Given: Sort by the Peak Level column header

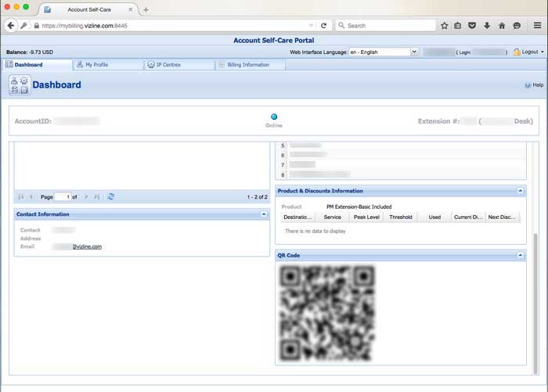Looking at the screenshot, I should pyautogui.click(x=366, y=218).
